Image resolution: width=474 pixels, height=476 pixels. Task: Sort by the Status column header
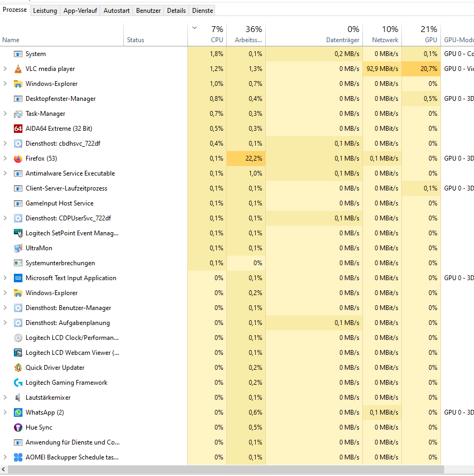[155, 35]
